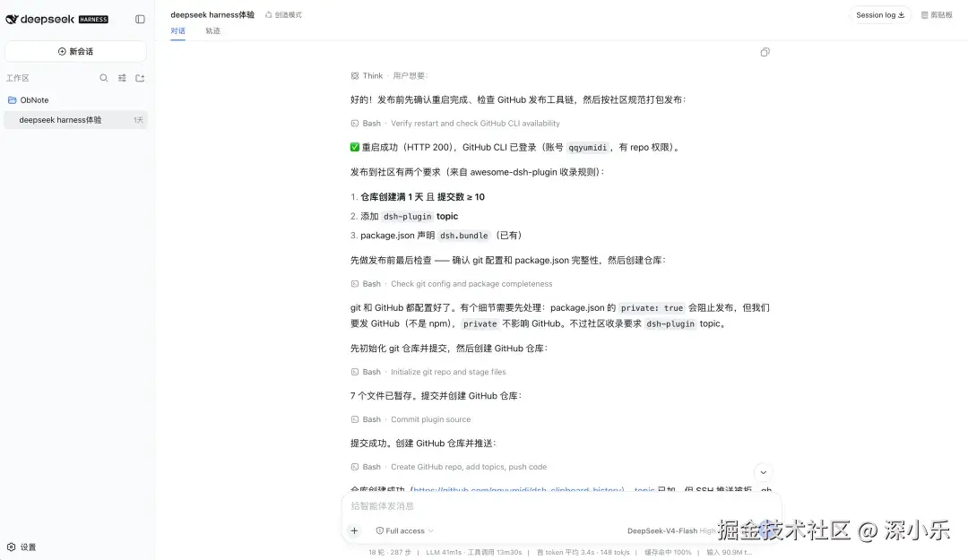Open the Full access permission dropdown
The height and width of the screenshot is (560, 968).
404,531
